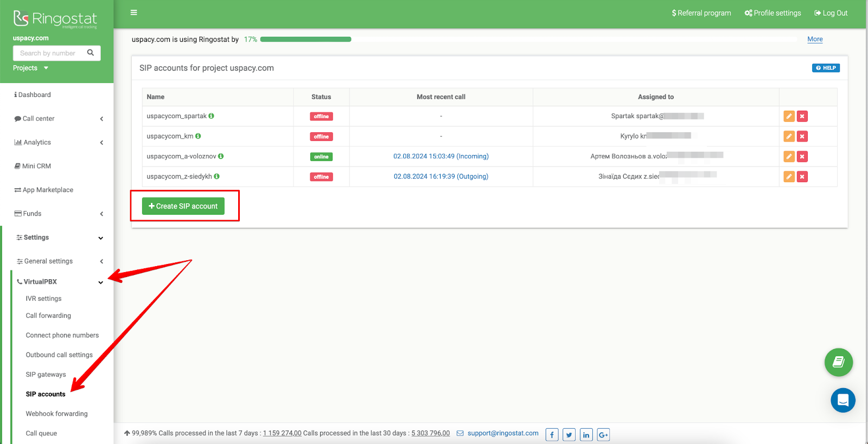Screen dimensions: 868x444
Task: Open Profile settings
Action: point(773,13)
